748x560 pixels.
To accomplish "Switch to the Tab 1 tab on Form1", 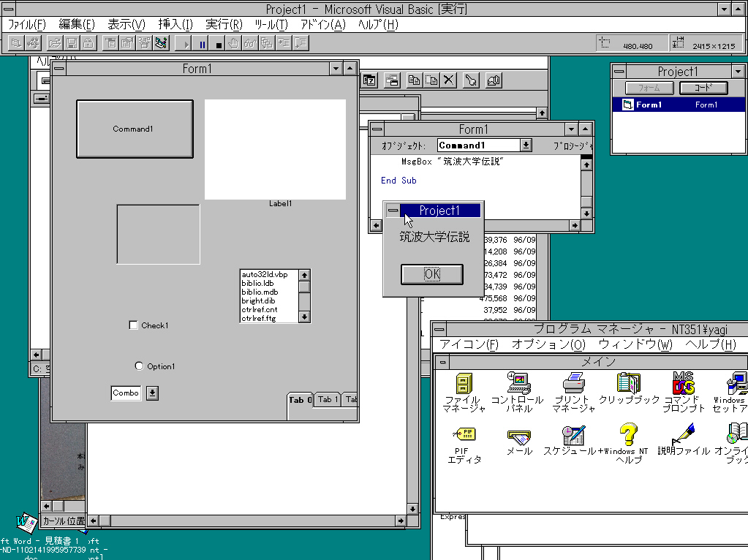I will (327, 399).
